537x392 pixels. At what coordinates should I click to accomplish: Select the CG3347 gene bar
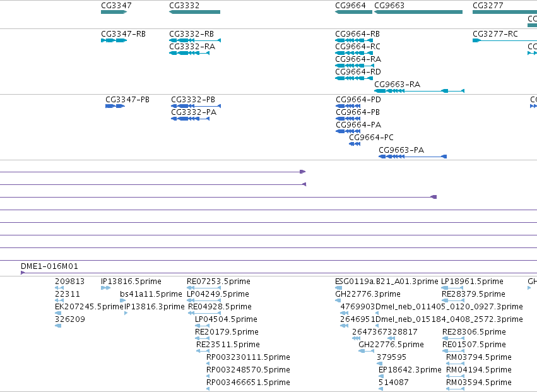point(114,12)
